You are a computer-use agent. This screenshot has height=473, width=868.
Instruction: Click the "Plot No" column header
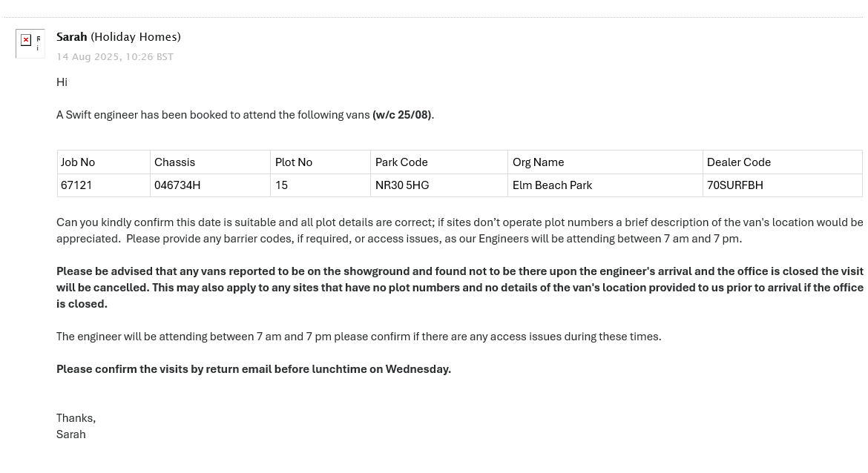coord(294,162)
